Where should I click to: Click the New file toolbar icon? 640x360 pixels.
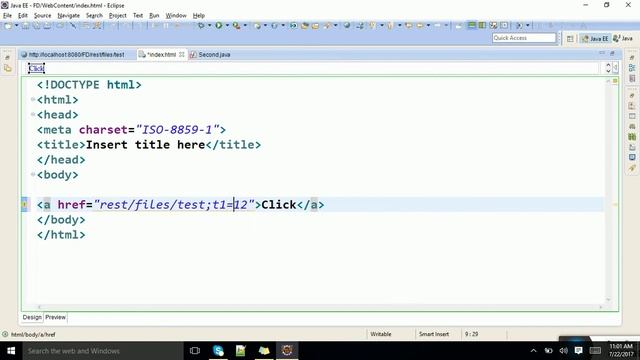8,25
